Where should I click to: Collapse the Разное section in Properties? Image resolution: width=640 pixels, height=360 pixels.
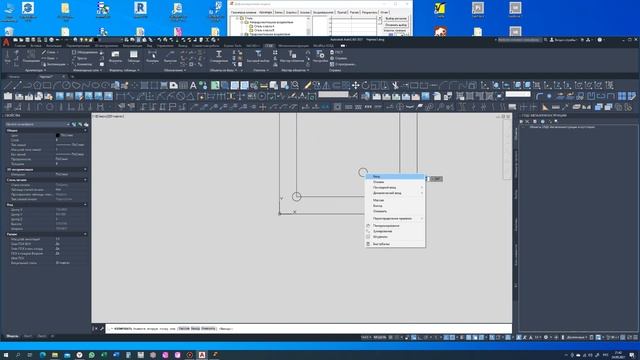(85, 234)
